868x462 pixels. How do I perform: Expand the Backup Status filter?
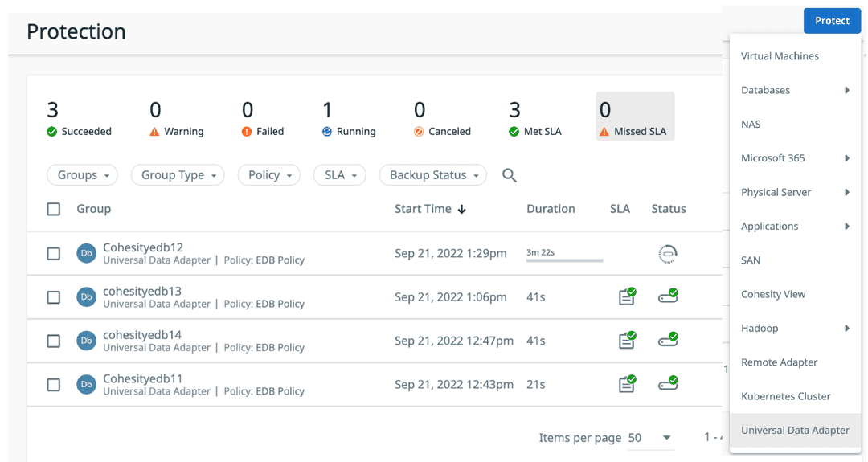click(433, 175)
